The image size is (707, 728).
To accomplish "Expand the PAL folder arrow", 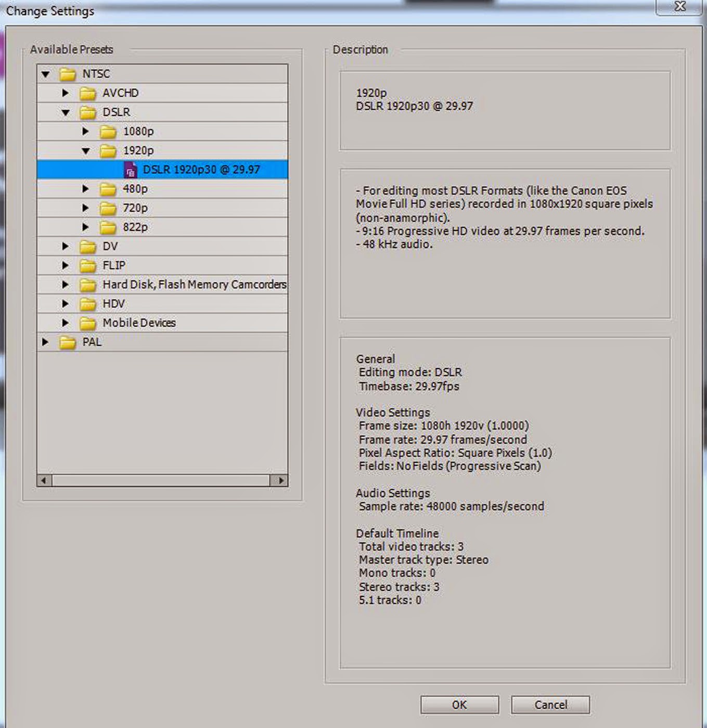I will coord(45,342).
